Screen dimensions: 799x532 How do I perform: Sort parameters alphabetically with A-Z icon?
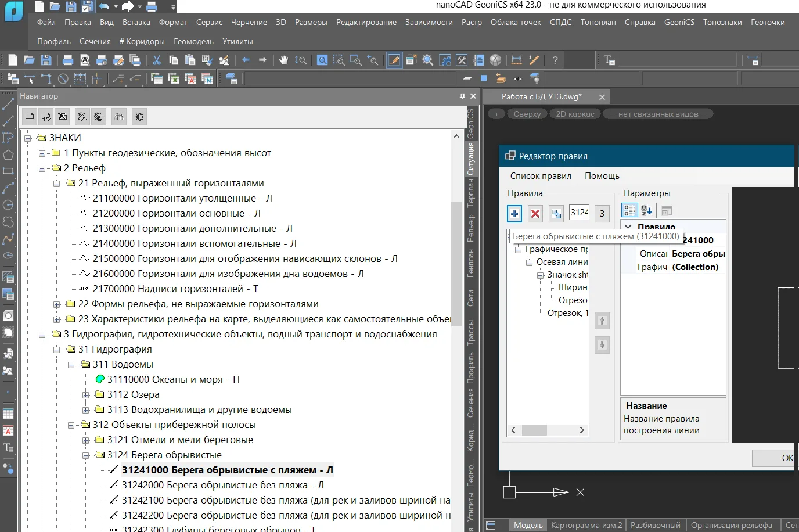point(646,211)
